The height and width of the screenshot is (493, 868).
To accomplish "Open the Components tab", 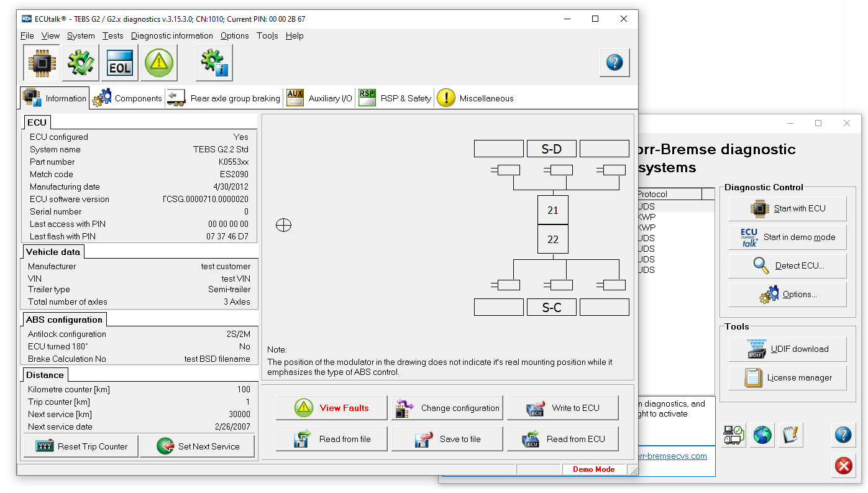I will (x=127, y=98).
